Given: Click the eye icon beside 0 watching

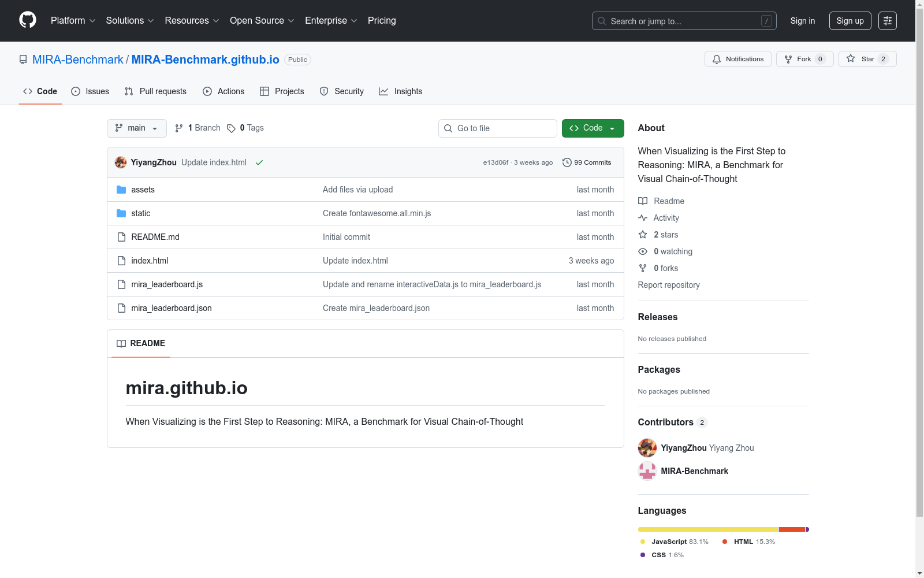Looking at the screenshot, I should [x=643, y=251].
